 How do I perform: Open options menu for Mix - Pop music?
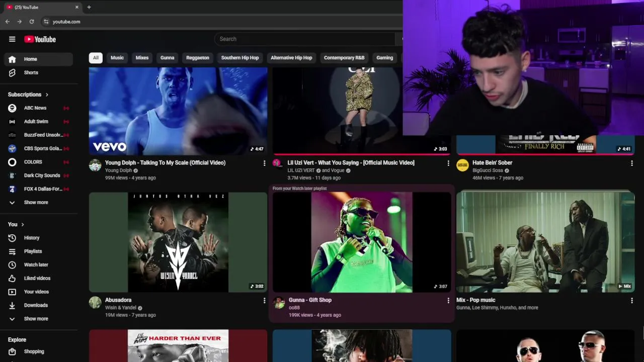631,300
